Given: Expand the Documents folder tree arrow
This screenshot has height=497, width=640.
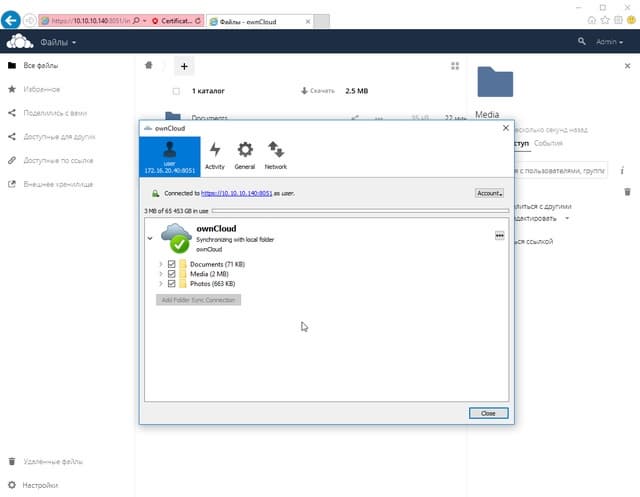Looking at the screenshot, I should tap(161, 264).
